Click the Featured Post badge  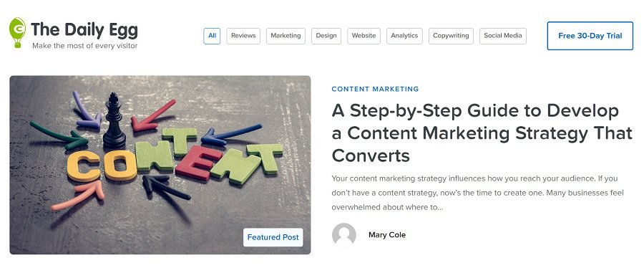(273, 237)
